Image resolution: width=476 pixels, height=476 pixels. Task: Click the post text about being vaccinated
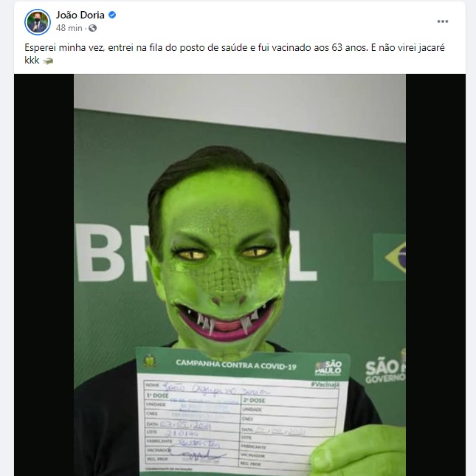[x=235, y=54]
